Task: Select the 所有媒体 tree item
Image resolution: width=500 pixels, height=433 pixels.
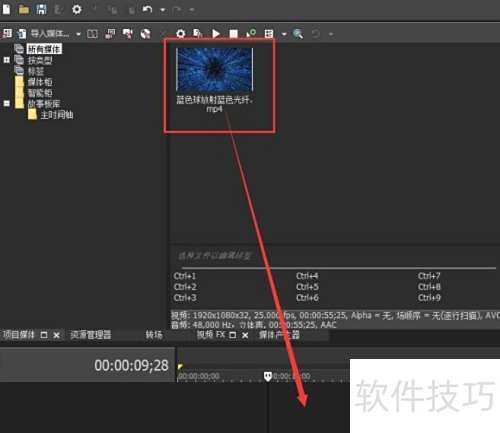Action: tap(44, 49)
